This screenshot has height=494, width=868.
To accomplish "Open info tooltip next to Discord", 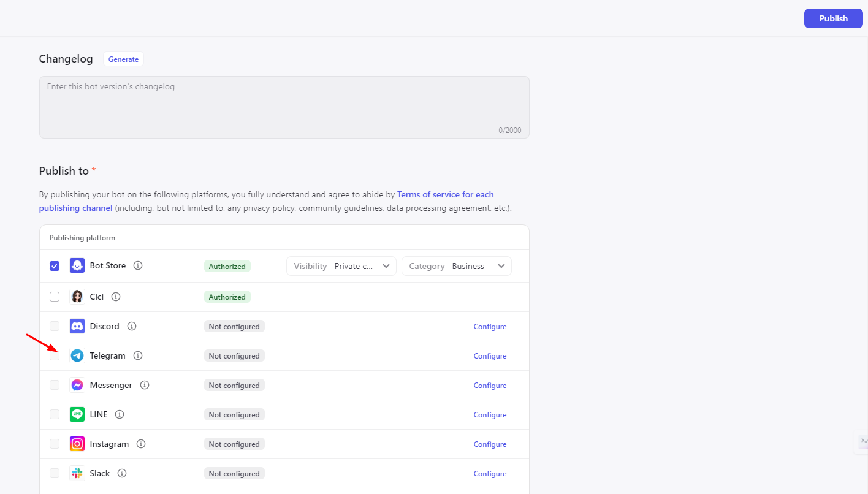I will (132, 326).
